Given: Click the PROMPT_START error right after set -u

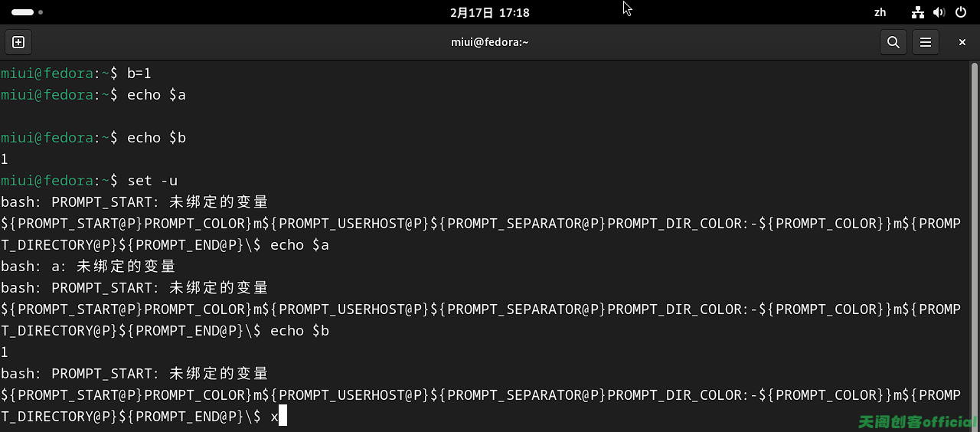Looking at the screenshot, I should [135, 202].
